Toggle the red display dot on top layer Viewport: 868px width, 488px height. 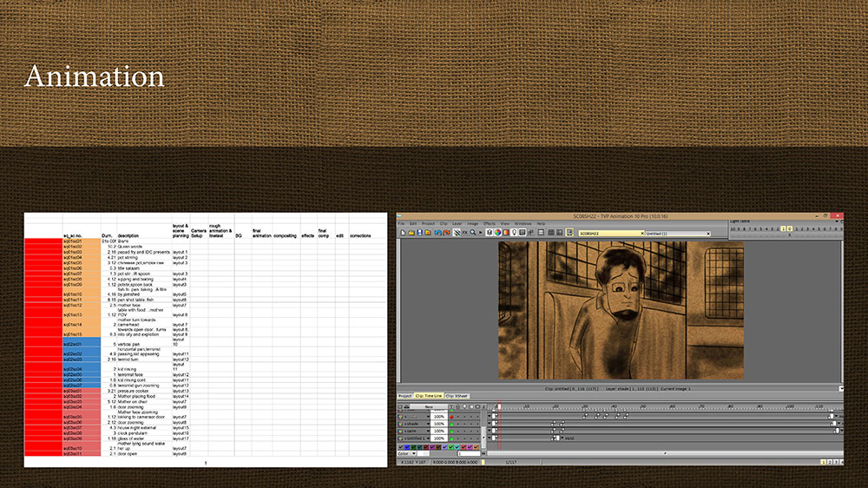(x=451, y=417)
